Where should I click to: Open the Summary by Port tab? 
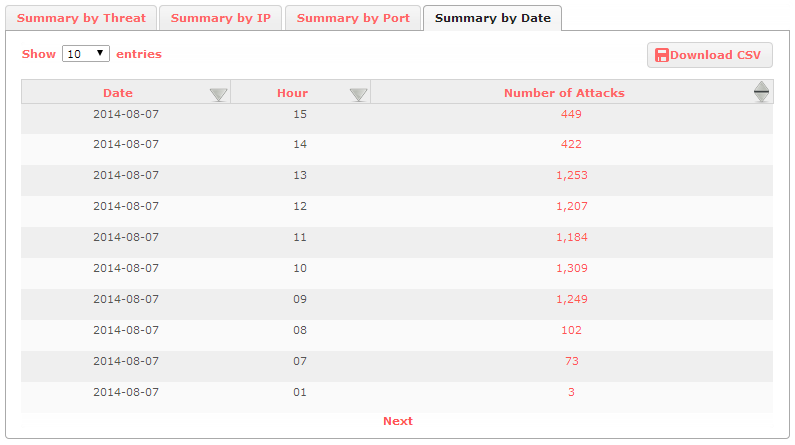click(x=353, y=18)
